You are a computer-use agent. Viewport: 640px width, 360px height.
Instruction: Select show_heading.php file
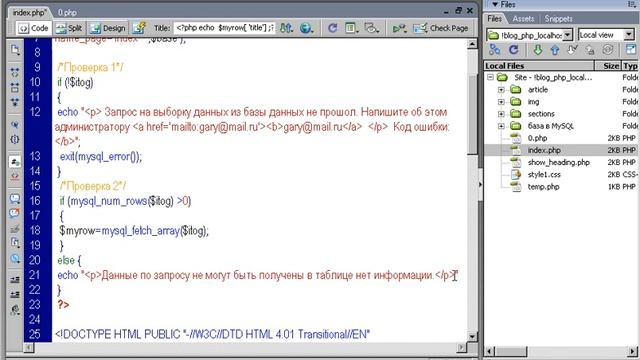(x=558, y=162)
